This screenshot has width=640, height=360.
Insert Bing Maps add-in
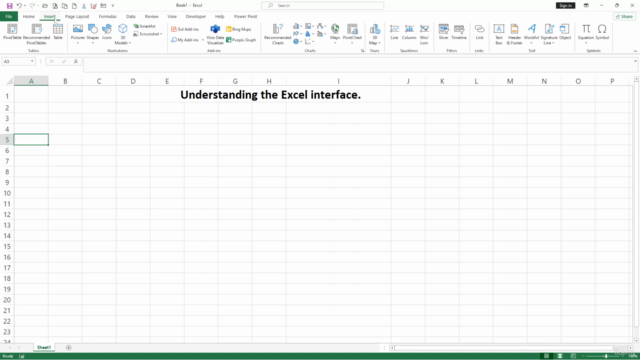click(239, 29)
